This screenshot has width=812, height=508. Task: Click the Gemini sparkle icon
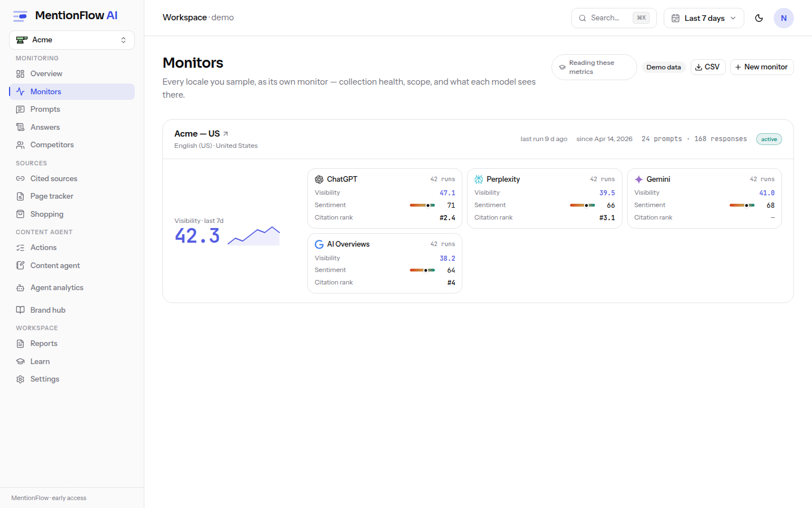[x=639, y=179]
